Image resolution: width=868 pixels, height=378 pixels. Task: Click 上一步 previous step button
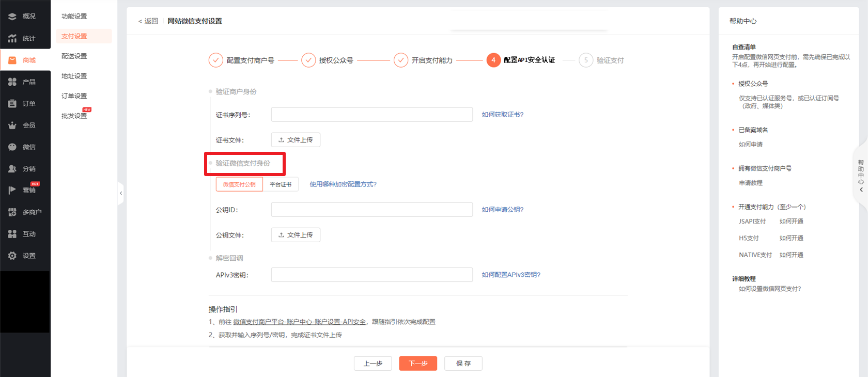click(x=373, y=364)
